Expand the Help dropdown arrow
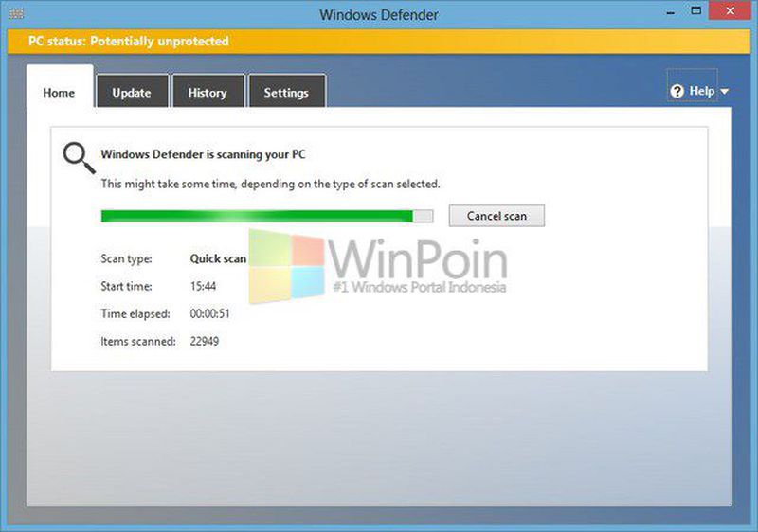The width and height of the screenshot is (758, 532). [724, 91]
